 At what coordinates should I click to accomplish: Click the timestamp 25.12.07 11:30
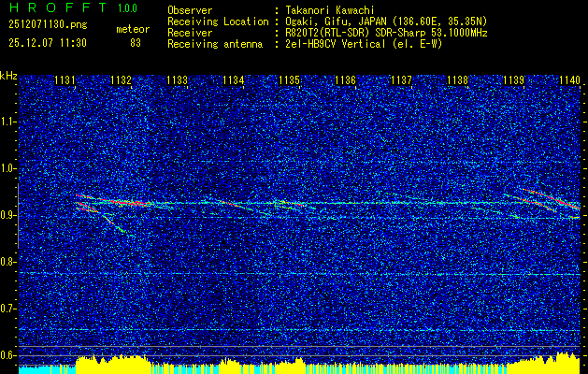coord(48,43)
